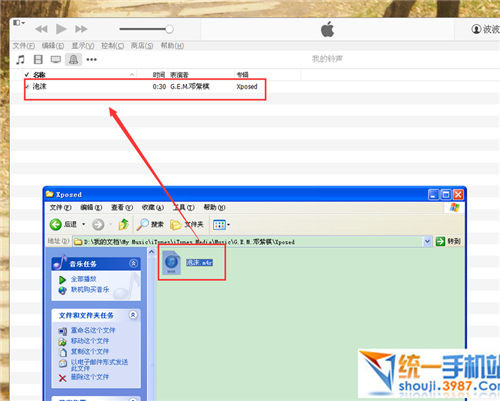Click the iTunes play button
The width and height of the screenshot is (500, 401).
pyautogui.click(x=61, y=29)
